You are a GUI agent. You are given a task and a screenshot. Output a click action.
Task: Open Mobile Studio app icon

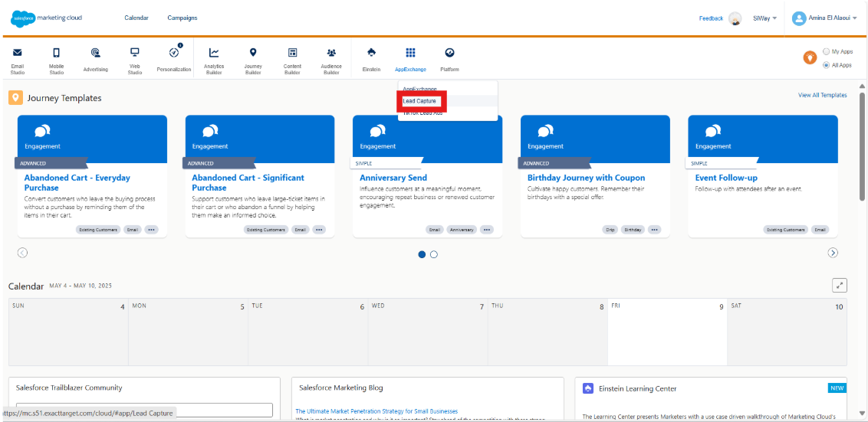pyautogui.click(x=56, y=53)
